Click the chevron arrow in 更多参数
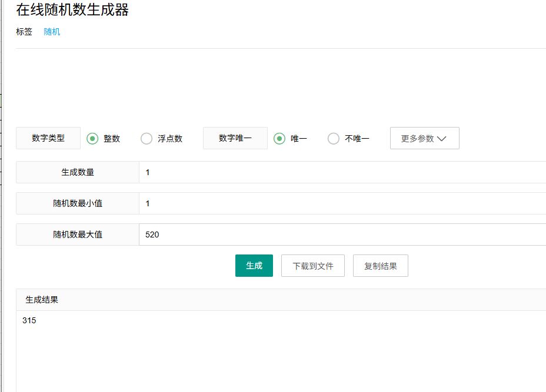The height and width of the screenshot is (392, 546). (441, 139)
